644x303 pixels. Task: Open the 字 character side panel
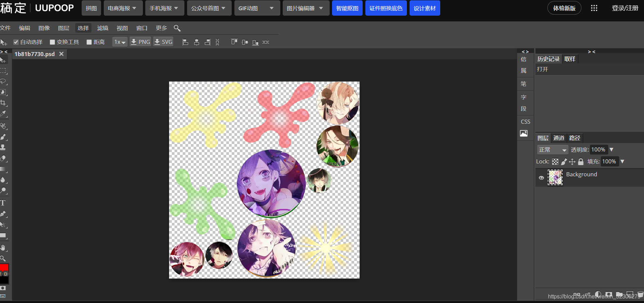point(524,97)
